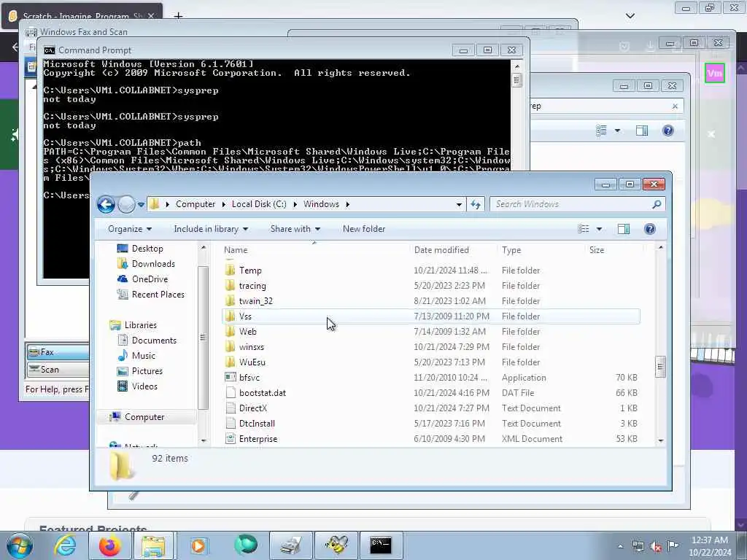Expand the arrow after Windows in breadcrumb
Image resolution: width=747 pixels, height=560 pixels.
(348, 204)
